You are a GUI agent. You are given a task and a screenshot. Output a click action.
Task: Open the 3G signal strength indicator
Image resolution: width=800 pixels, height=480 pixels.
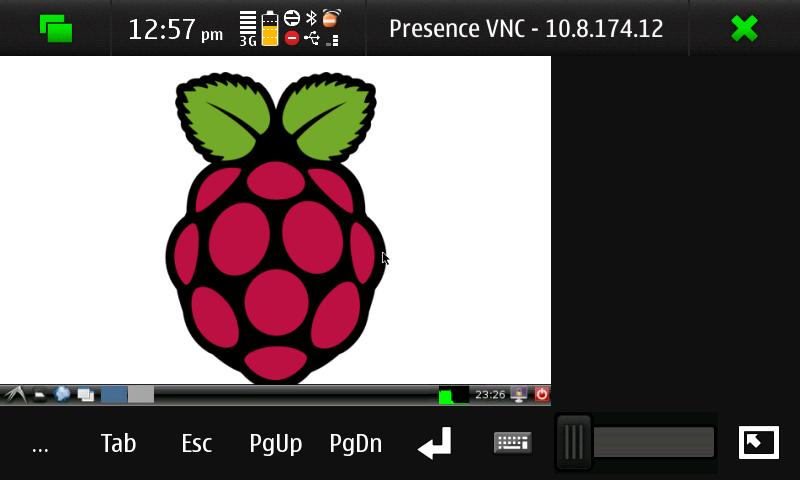pyautogui.click(x=248, y=29)
